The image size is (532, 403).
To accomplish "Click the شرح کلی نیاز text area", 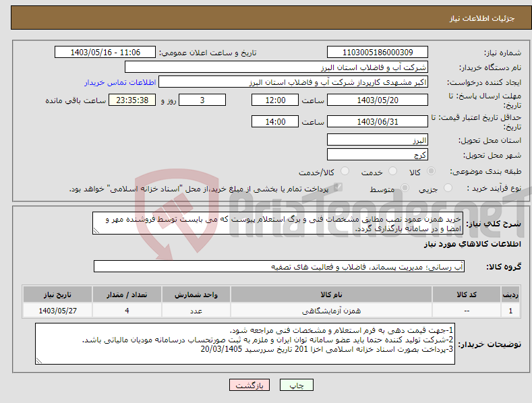I will pyautogui.click(x=278, y=223).
